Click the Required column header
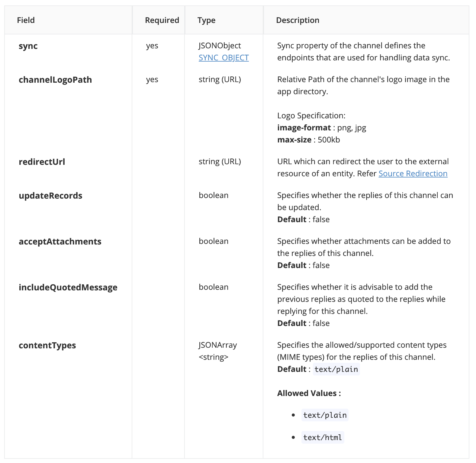Image resolution: width=476 pixels, height=463 pixels. click(162, 20)
